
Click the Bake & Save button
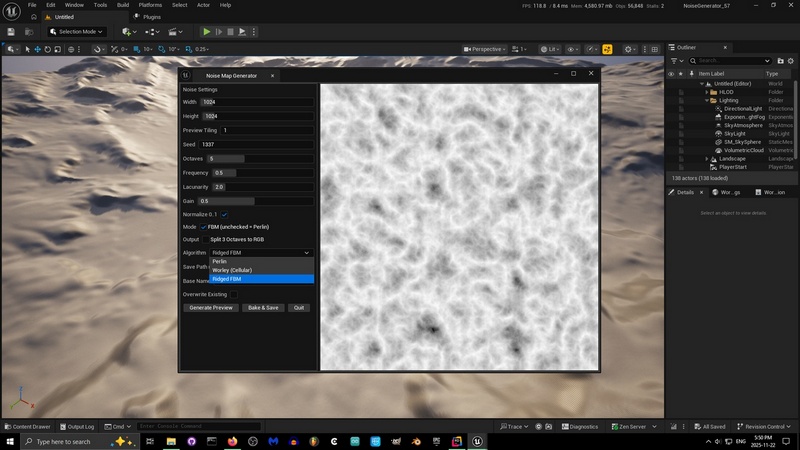click(x=262, y=308)
